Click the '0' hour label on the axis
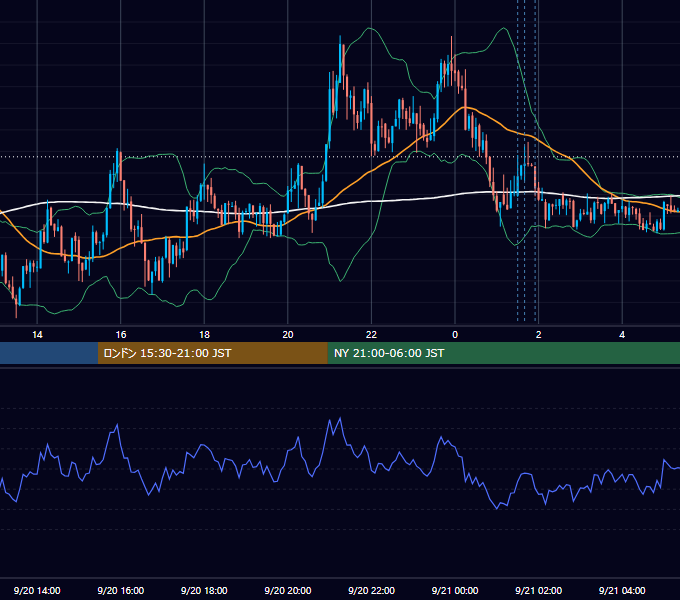The image size is (680, 600). pos(455,335)
